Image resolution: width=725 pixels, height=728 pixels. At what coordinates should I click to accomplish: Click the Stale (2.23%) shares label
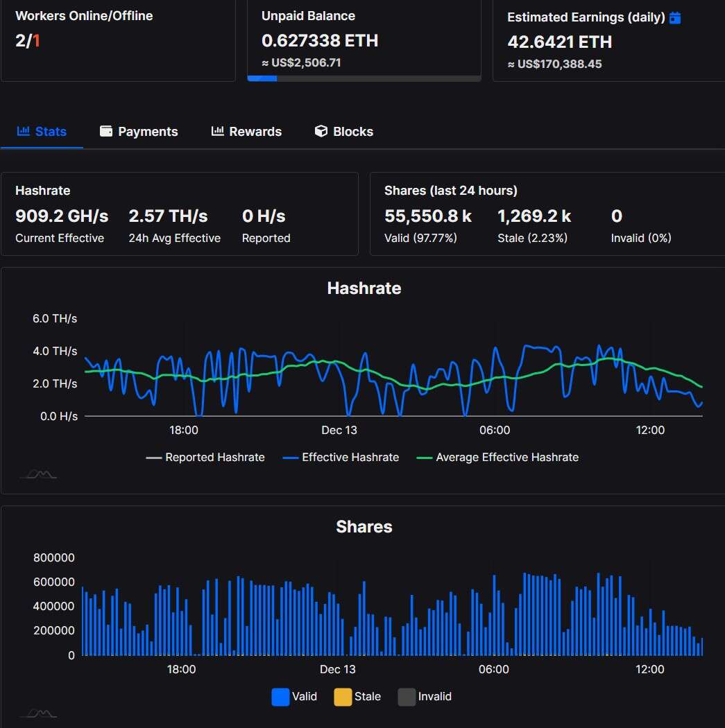(x=532, y=238)
